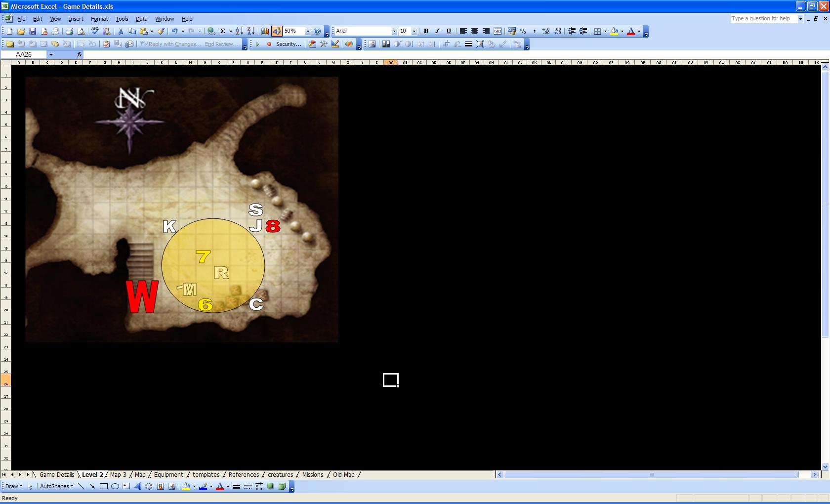
Task: Open the Chart Wizard
Action: click(x=265, y=31)
